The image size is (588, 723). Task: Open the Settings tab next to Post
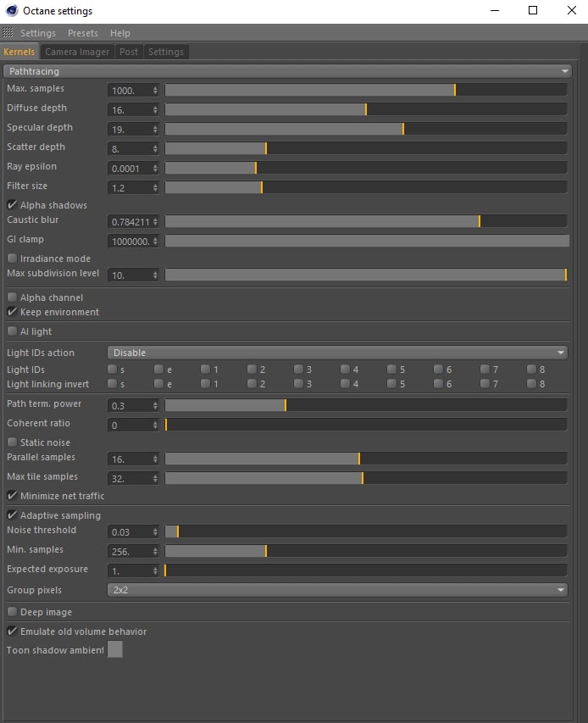166,52
